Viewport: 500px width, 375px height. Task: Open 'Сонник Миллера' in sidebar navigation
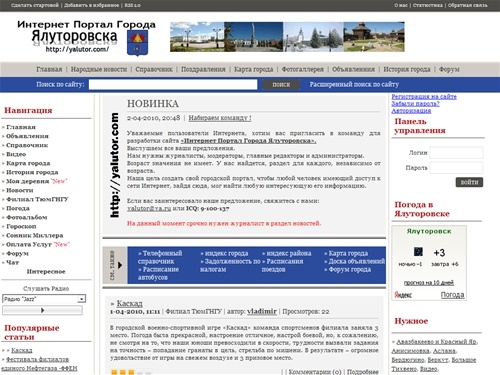pos(35,235)
